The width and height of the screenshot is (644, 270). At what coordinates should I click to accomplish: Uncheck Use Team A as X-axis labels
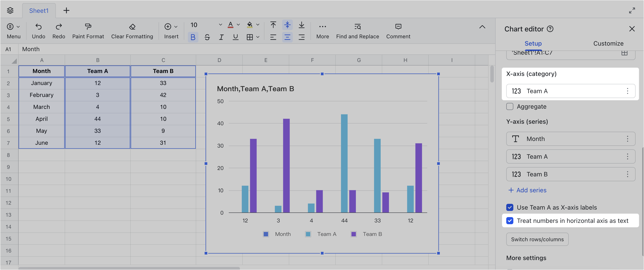[510, 207]
